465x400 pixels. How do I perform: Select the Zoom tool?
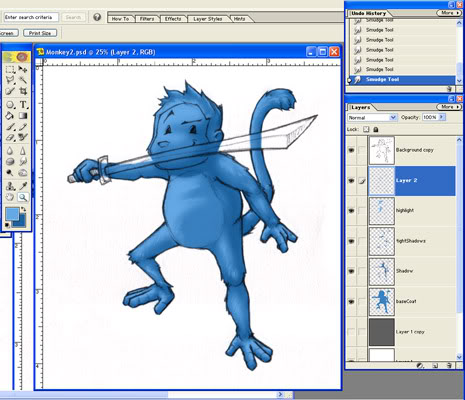click(x=23, y=197)
